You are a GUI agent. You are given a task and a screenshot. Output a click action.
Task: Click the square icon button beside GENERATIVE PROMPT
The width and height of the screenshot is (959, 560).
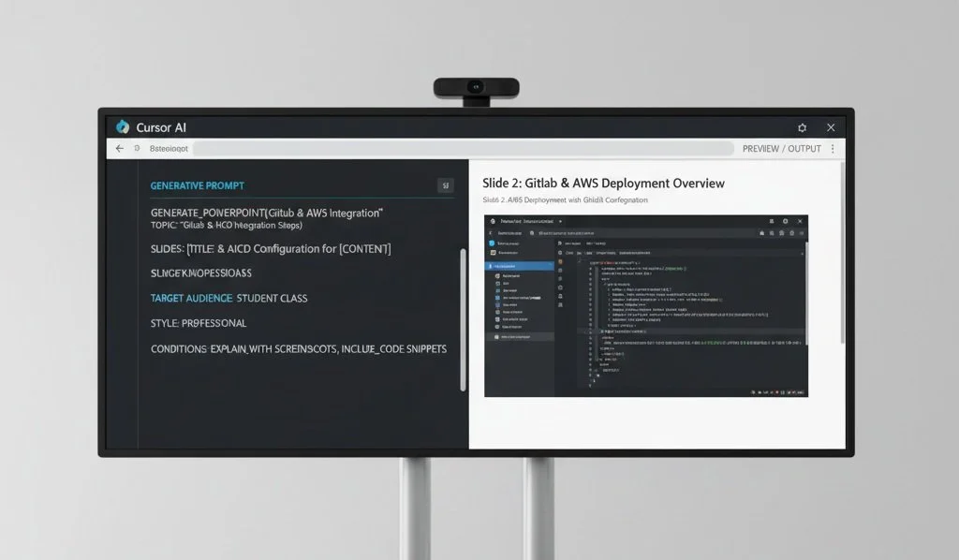coord(445,185)
